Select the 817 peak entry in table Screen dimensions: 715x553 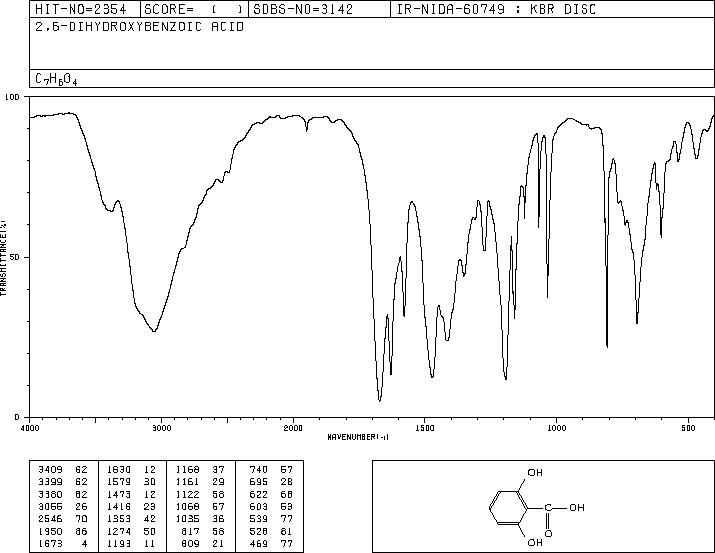[x=204, y=532]
